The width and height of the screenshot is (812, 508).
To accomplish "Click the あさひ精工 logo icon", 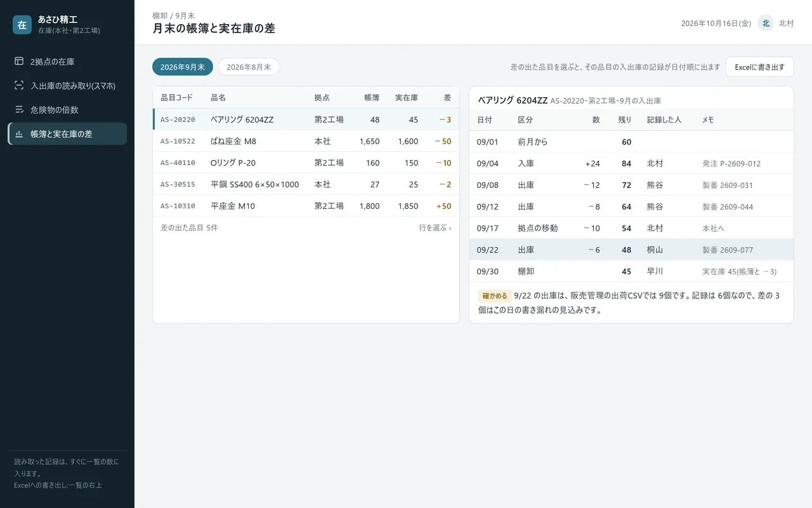I will point(22,25).
